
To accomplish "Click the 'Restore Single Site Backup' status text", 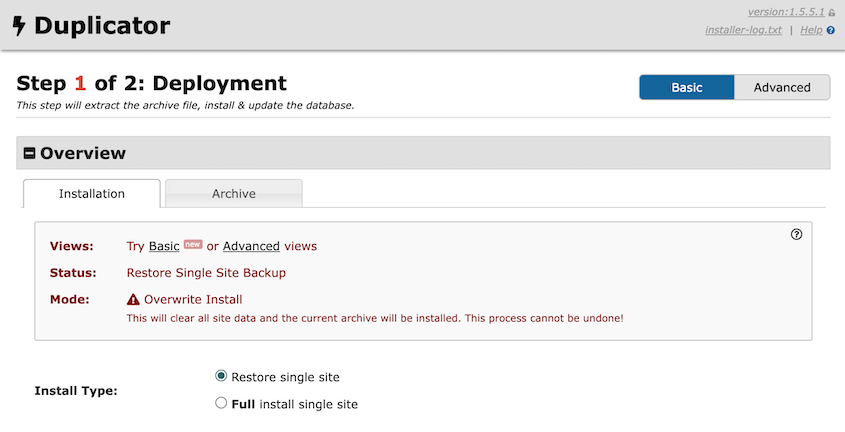I will (x=206, y=273).
